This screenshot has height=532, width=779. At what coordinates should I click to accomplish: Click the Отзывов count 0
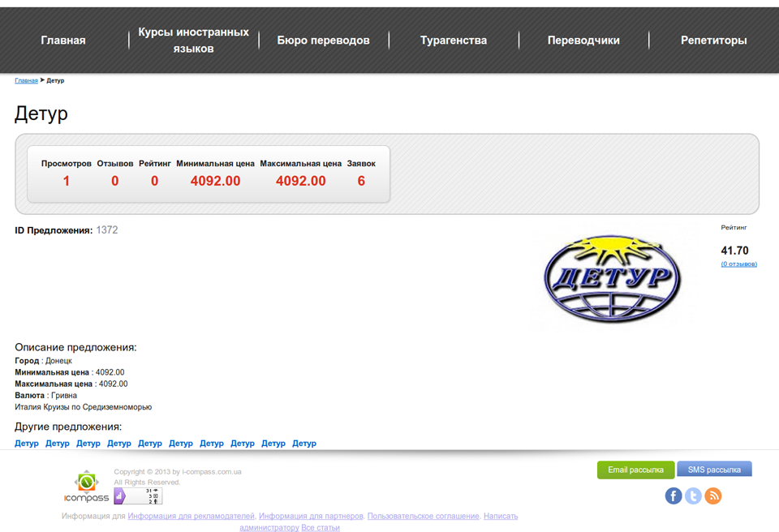[114, 181]
